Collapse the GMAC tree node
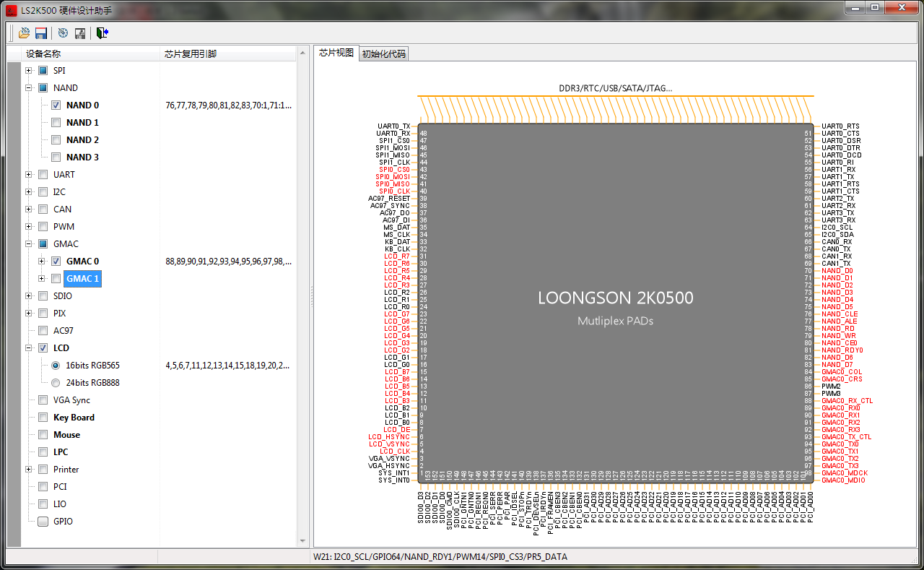Image resolution: width=924 pixels, height=570 pixels. click(x=29, y=244)
